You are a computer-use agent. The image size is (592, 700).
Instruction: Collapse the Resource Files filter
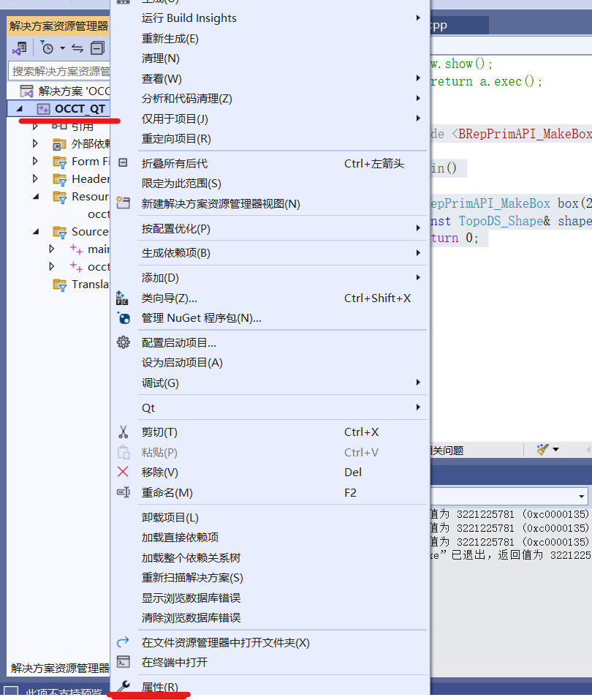(x=36, y=197)
